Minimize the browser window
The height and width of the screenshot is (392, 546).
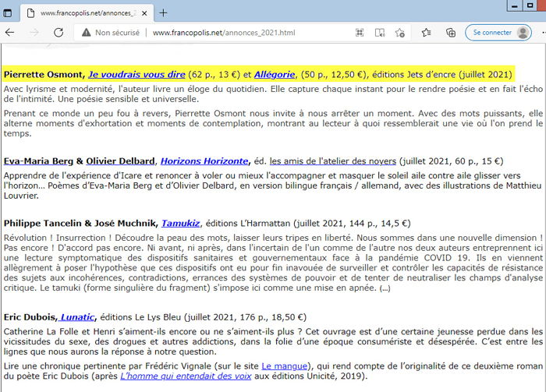pyautogui.click(x=514, y=5)
